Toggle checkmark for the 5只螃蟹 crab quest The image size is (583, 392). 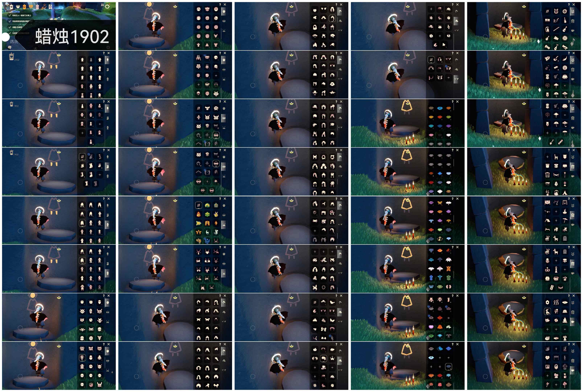(x=9, y=27)
